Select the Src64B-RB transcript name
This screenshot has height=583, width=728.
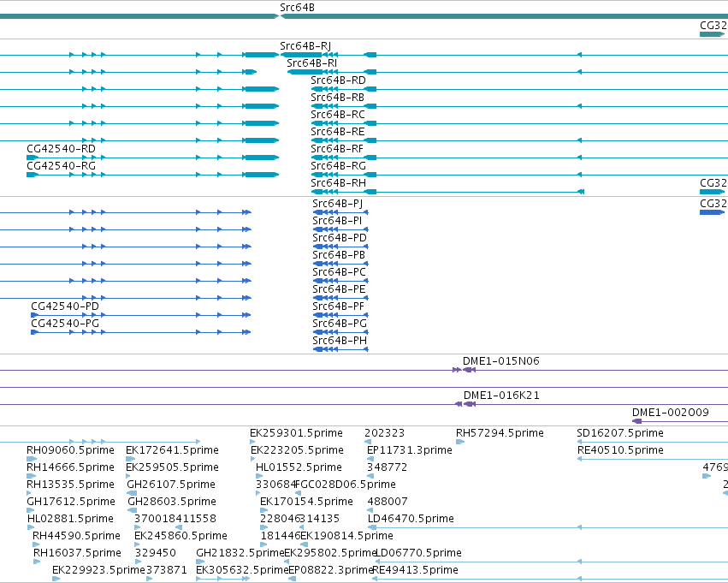(x=338, y=98)
